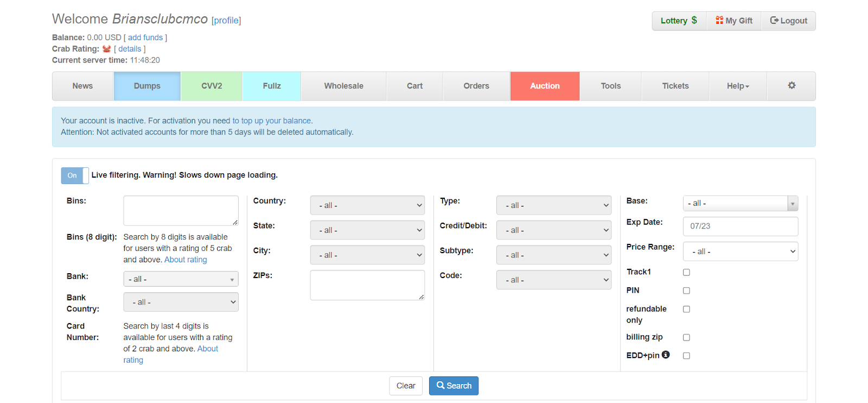Open the Bank Country dropdown

(181, 302)
